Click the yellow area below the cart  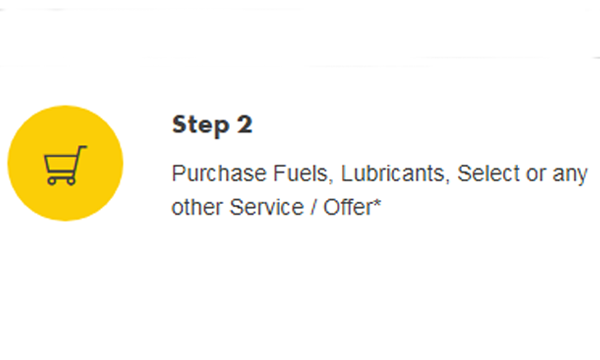65,203
